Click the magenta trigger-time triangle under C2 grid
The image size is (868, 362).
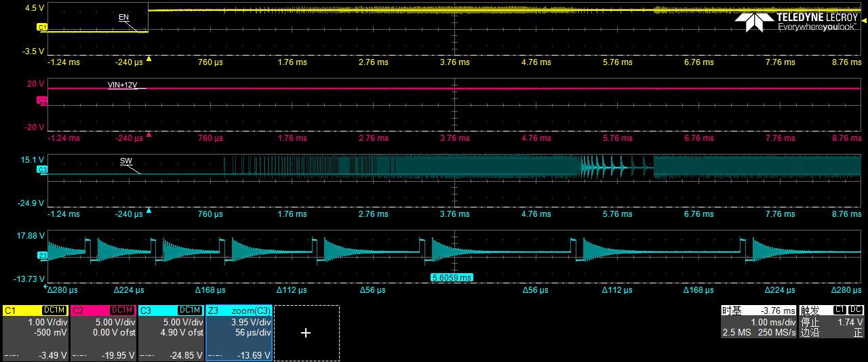149,135
